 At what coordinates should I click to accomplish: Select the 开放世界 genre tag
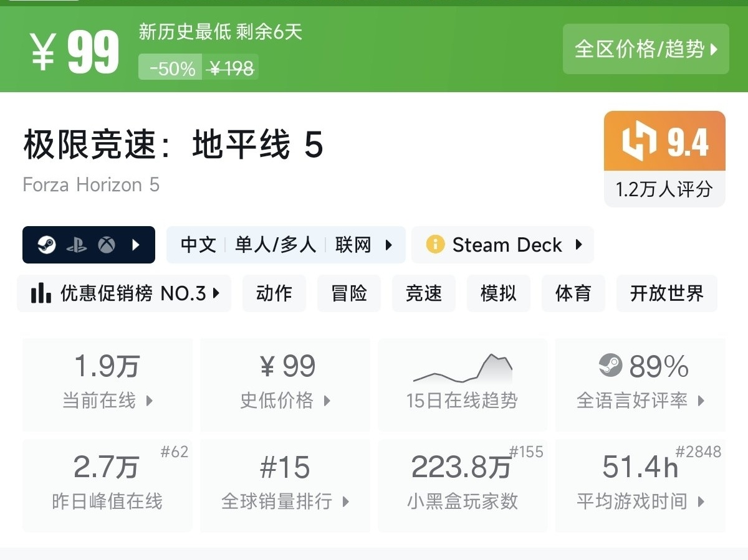coord(666,293)
